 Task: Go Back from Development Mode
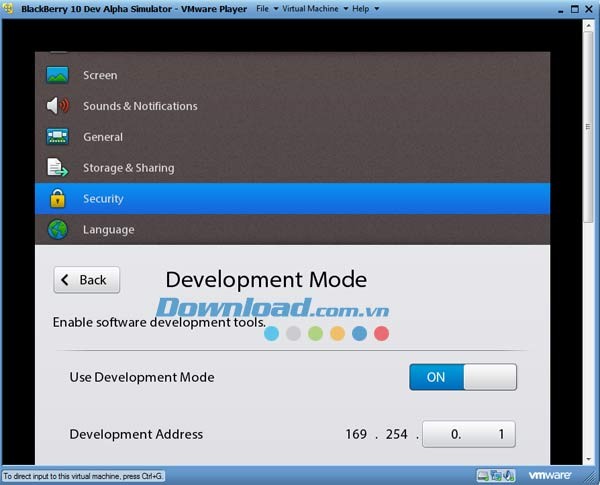(87, 280)
